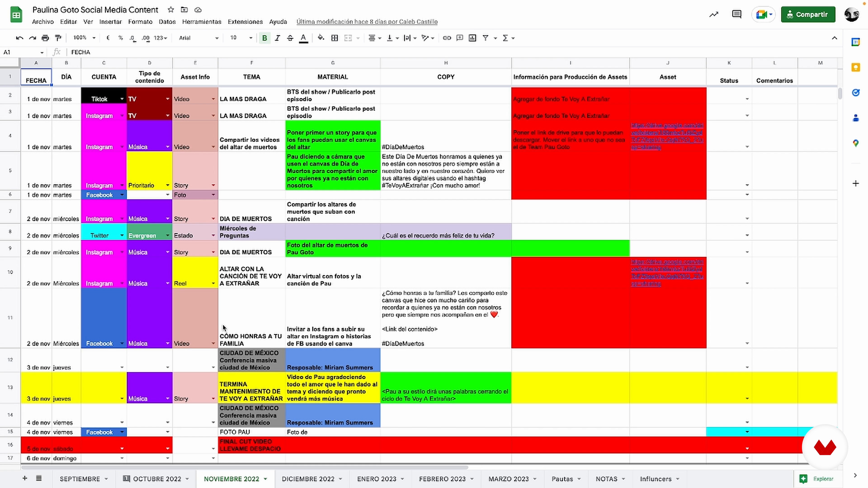
Task: Click the create filter funnel icon
Action: [x=486, y=38]
